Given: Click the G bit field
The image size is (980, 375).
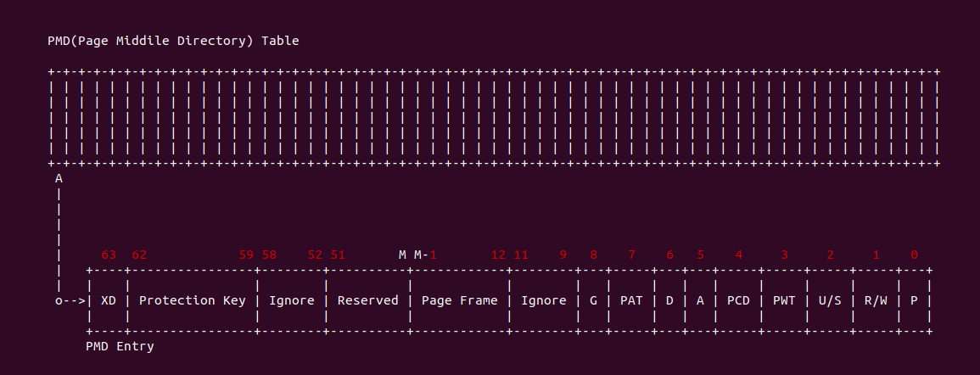Looking at the screenshot, I should (x=593, y=300).
